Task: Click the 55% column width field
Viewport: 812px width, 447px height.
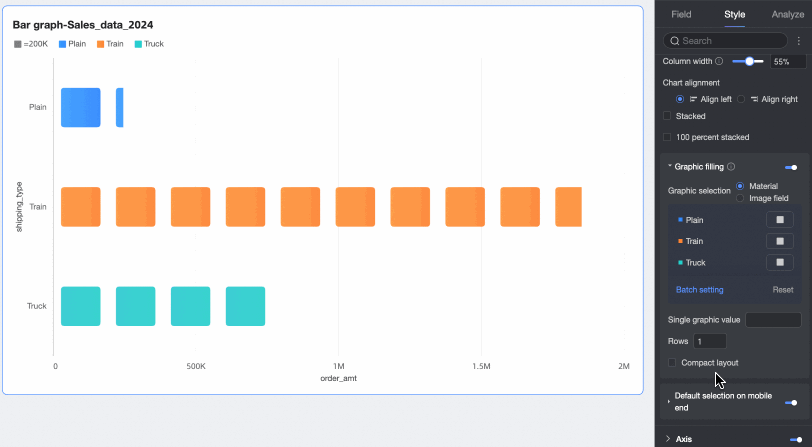Action: pos(788,62)
